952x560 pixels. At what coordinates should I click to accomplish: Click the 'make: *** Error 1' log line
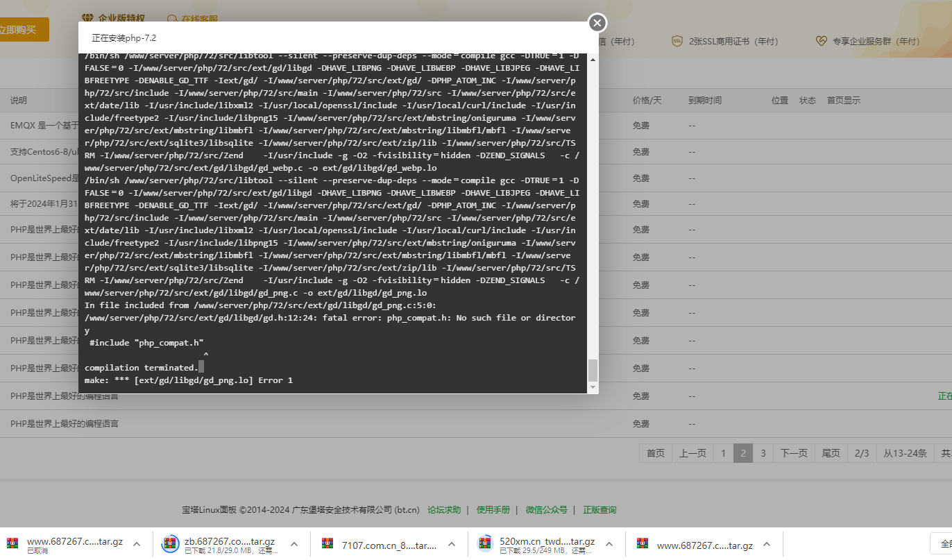click(x=189, y=381)
